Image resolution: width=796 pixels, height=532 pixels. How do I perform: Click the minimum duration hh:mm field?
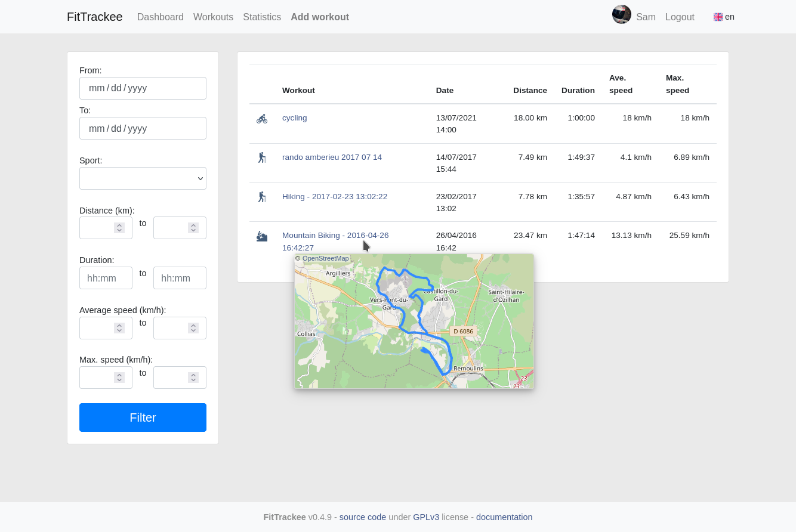tap(106, 278)
